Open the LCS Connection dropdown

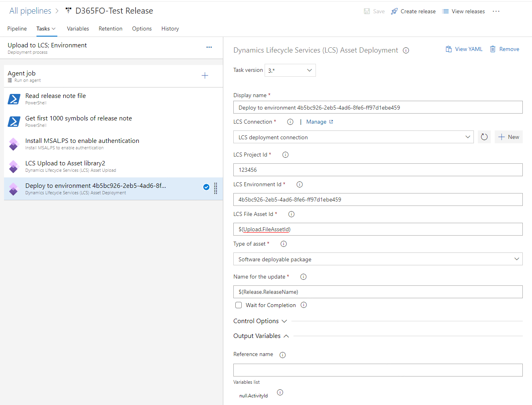click(353, 137)
